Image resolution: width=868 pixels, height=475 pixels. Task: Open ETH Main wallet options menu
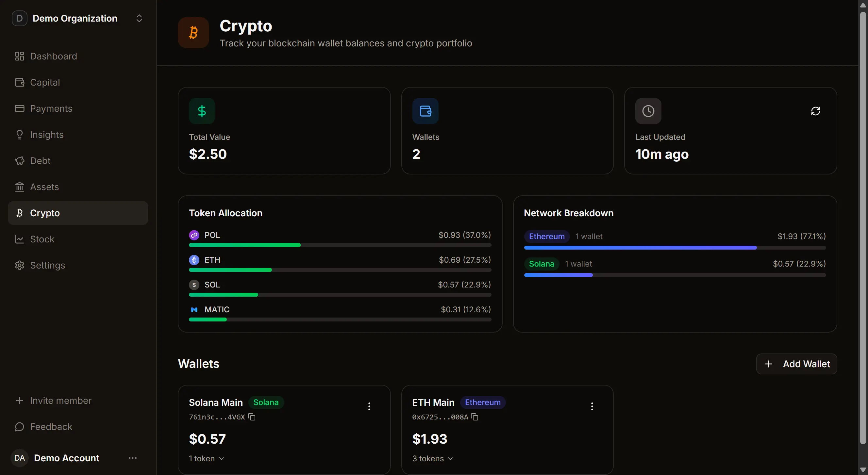[x=592, y=406]
